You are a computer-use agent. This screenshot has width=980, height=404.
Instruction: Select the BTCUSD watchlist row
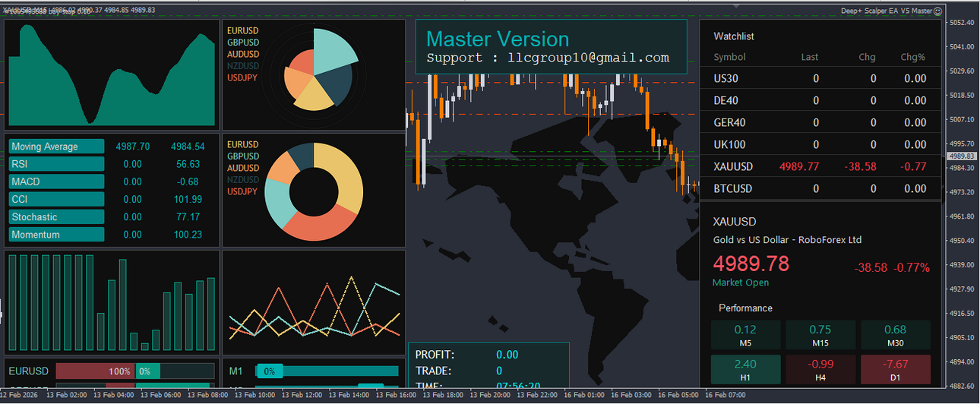point(820,188)
